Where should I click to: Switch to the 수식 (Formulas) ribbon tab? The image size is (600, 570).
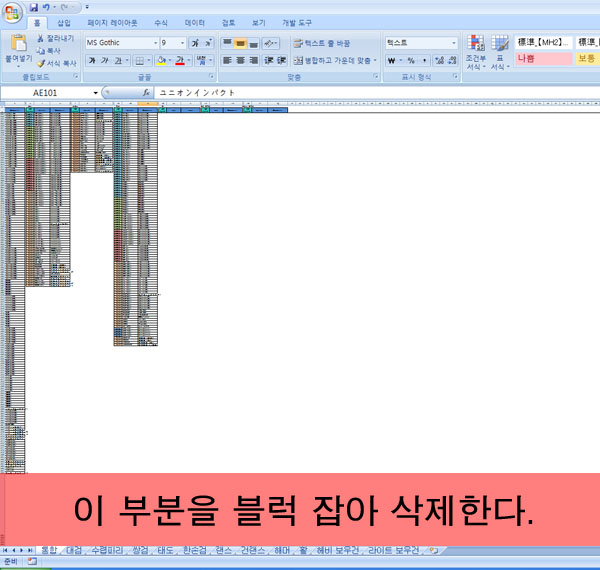(161, 23)
